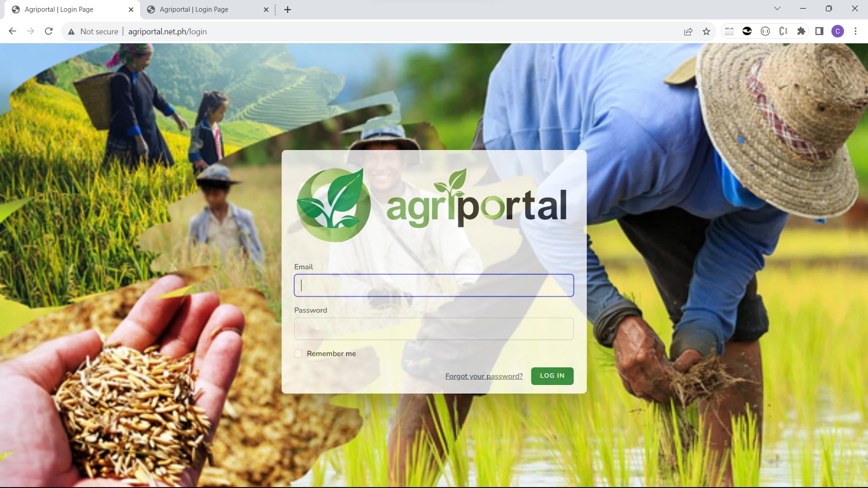
Task: Close the first Agriportal tab
Action: [x=131, y=9]
